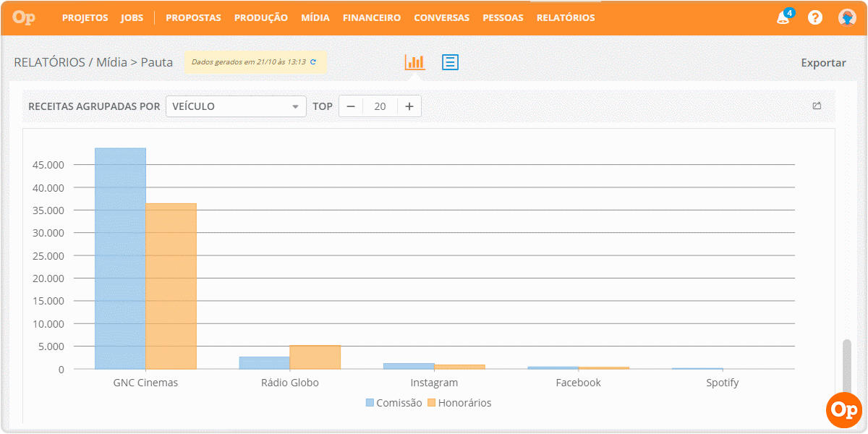Open the Op chat bubble button
This screenshot has width=868, height=434.
pos(844,410)
